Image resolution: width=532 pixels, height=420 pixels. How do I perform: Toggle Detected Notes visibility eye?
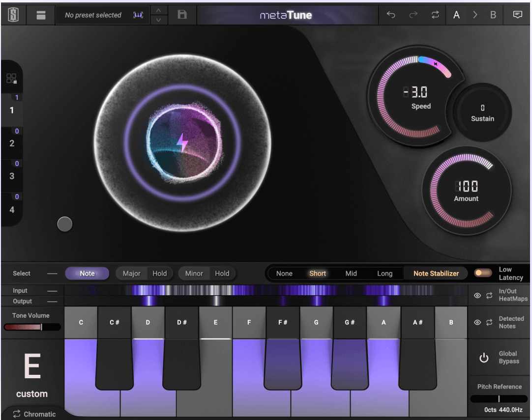pos(477,322)
